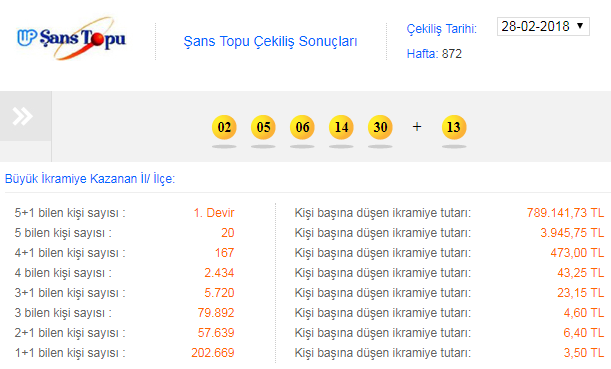The height and width of the screenshot is (369, 611).
Task: Click the 4+1 bilen kişi sayısı label
Action: pos(70,253)
